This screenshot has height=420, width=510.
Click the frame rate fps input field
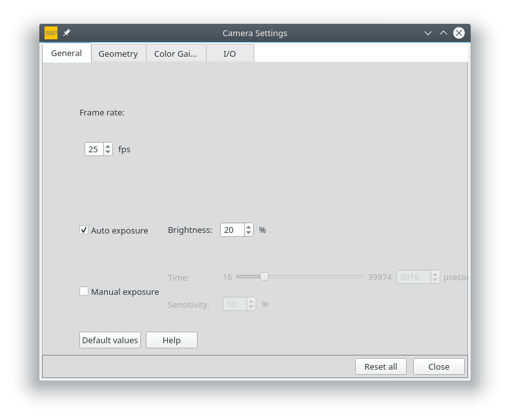coord(94,149)
